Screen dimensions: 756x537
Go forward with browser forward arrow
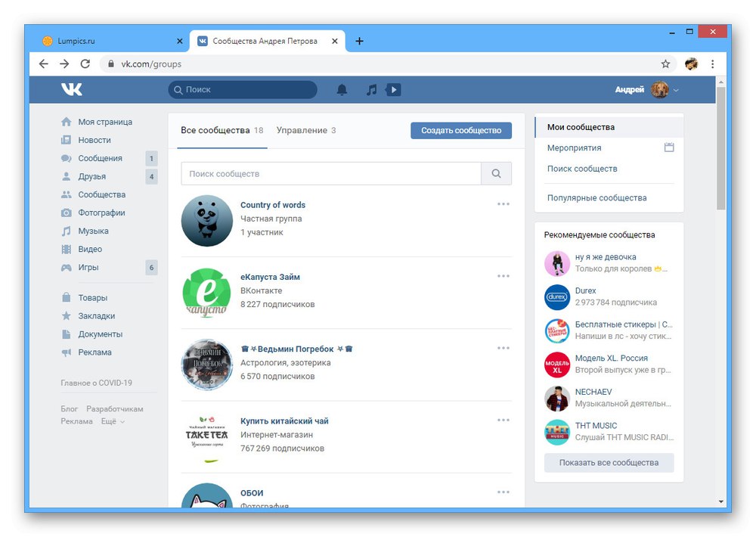tap(64, 64)
